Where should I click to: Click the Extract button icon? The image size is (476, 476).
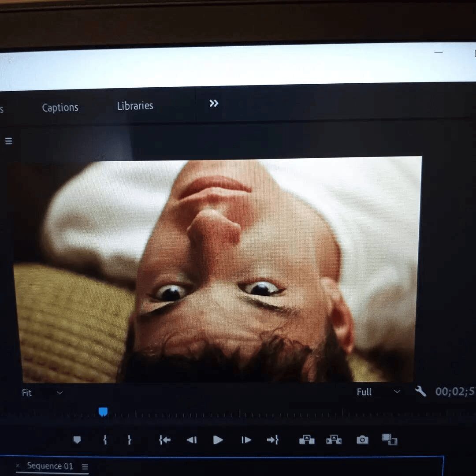point(334,440)
